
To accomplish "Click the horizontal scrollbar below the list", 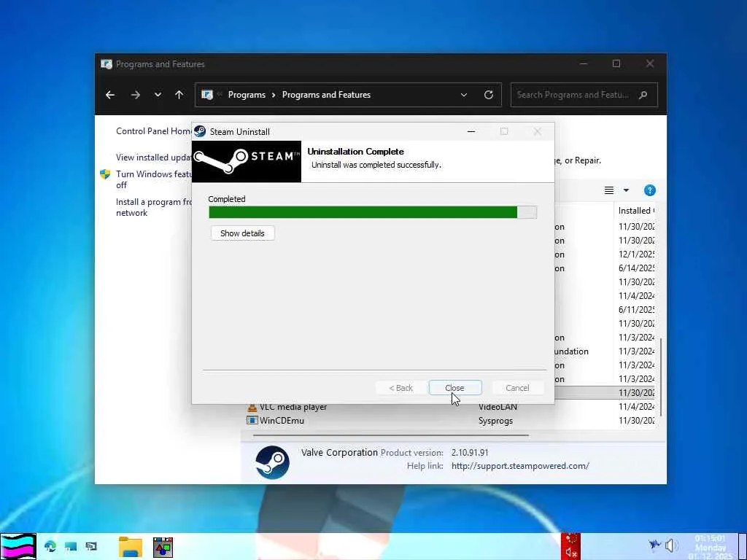I will (x=391, y=435).
